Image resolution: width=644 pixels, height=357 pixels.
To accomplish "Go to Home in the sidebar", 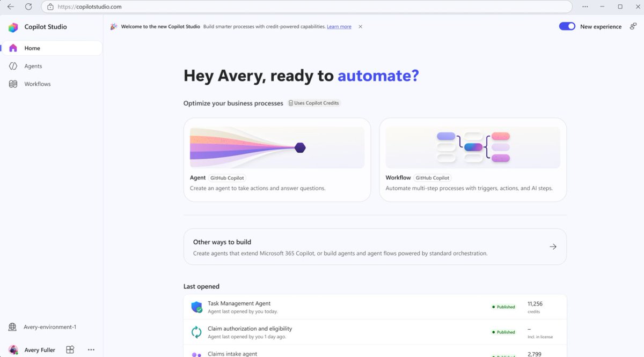I will pos(52,48).
